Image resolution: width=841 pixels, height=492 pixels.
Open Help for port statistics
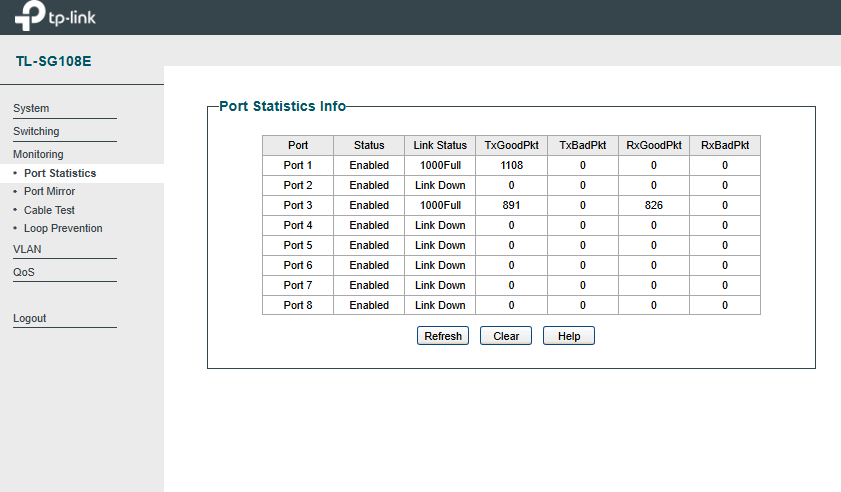pyautogui.click(x=569, y=336)
